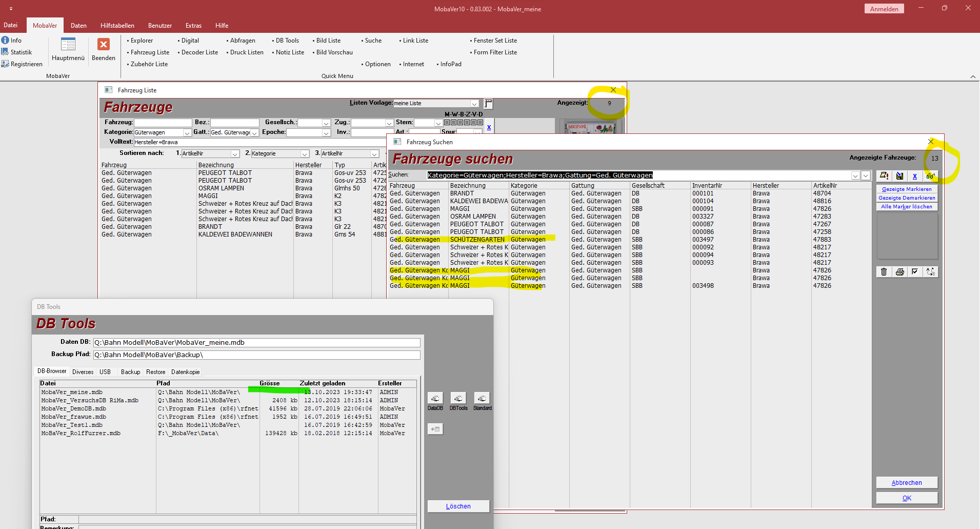Expand the Listen Vorlage dropdown
980x529 pixels.
(474, 104)
